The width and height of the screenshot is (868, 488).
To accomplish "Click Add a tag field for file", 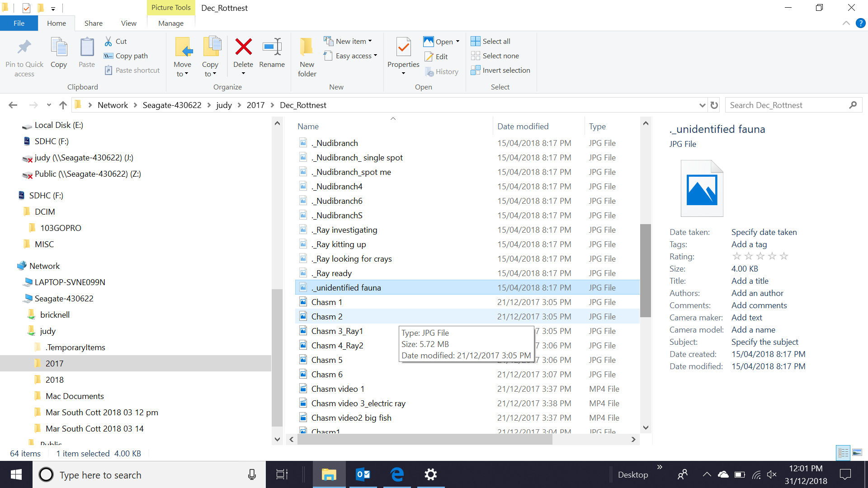I will coord(749,244).
